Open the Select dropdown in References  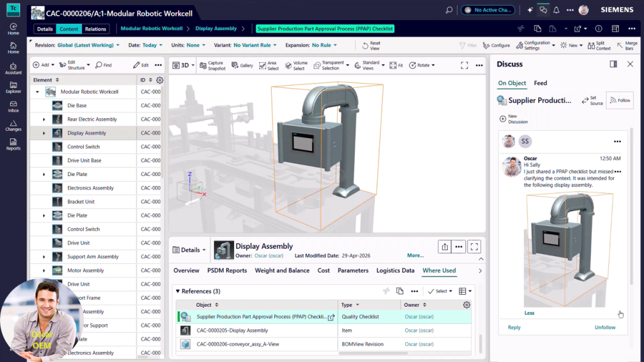[440, 291]
